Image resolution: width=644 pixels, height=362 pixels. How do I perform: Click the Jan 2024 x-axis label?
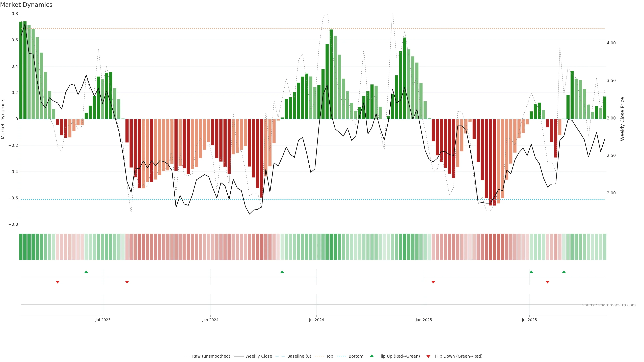210,320
